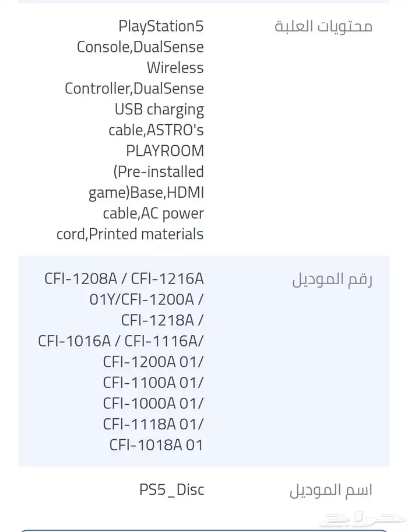Select the PS5_Disc model name value
Screen dimensions: 408x532
pyautogui.click(x=171, y=489)
